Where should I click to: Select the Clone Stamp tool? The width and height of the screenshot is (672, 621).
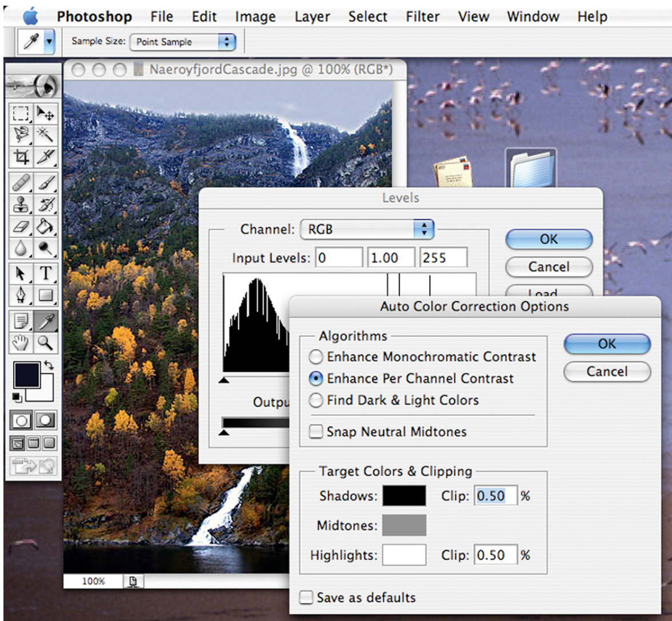tap(20, 205)
